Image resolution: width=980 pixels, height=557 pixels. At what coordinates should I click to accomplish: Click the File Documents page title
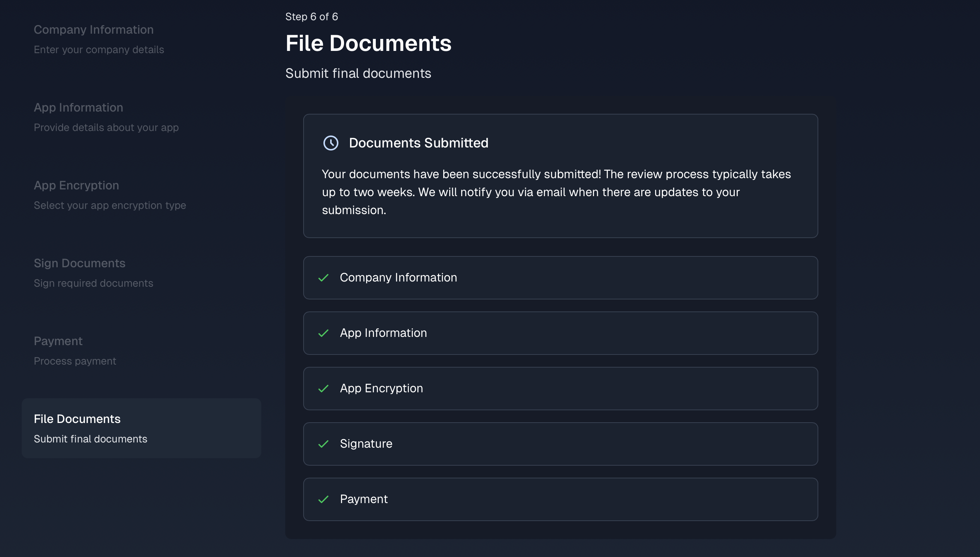(x=368, y=43)
